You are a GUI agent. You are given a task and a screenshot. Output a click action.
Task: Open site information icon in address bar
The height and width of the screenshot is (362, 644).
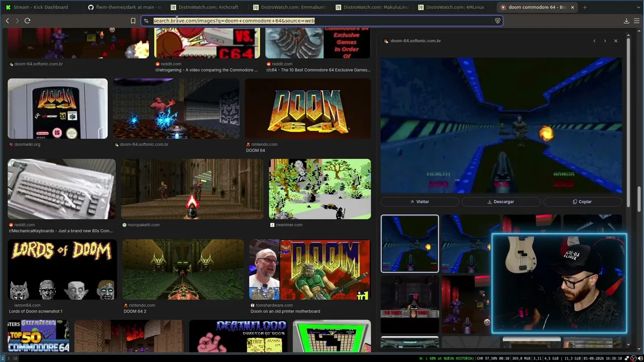(x=146, y=21)
